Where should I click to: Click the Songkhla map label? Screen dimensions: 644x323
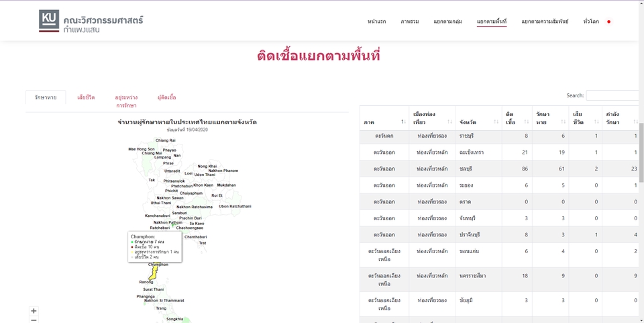(174, 319)
